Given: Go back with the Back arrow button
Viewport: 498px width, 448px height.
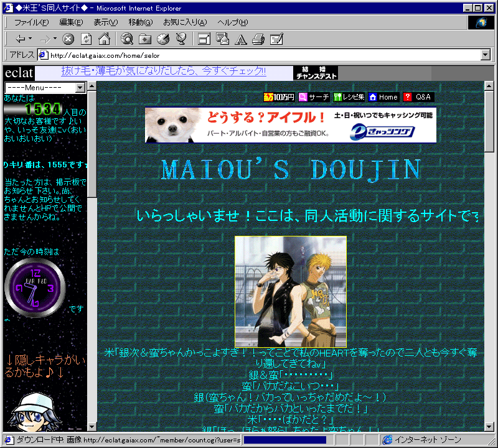Looking at the screenshot, I should [x=21, y=39].
